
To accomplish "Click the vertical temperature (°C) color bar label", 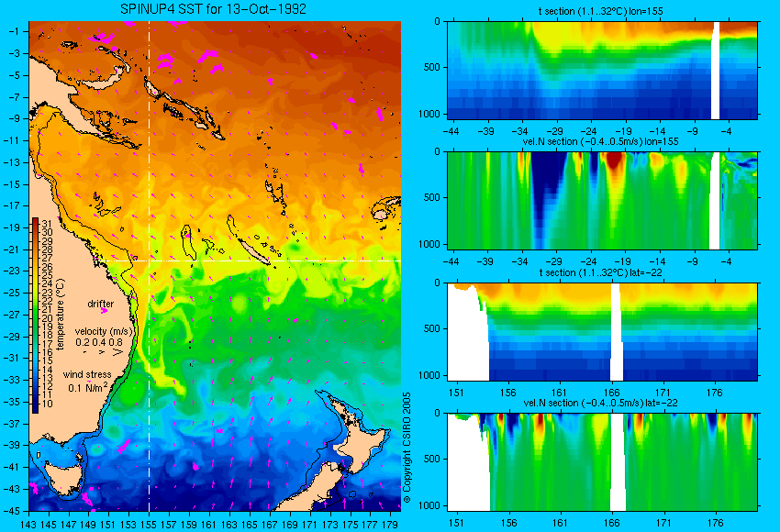I will (61, 315).
